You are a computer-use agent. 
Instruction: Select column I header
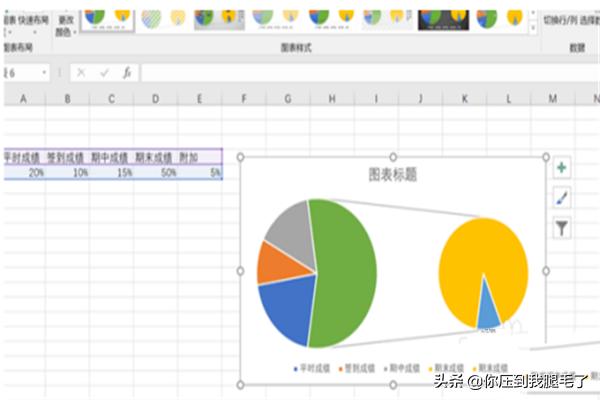point(376,99)
